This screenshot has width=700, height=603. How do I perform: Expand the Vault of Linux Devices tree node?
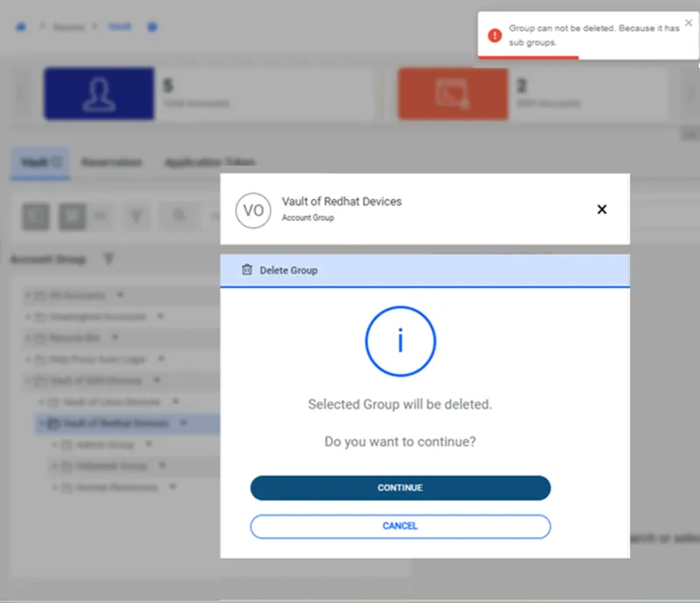click(x=41, y=402)
